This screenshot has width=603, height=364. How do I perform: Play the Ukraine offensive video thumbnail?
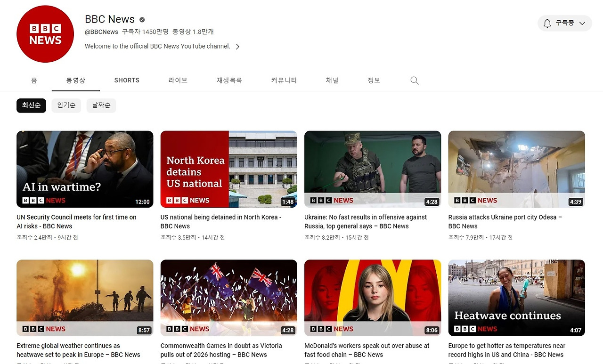click(373, 169)
